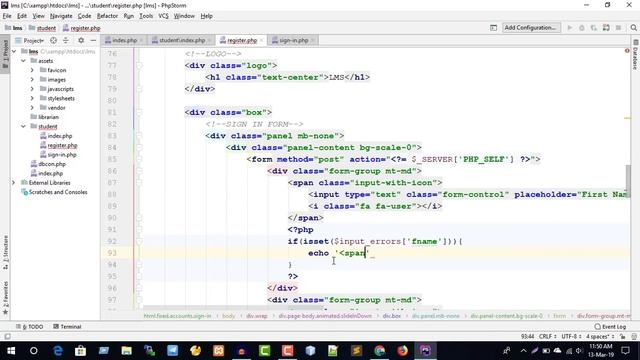Screen dimensions: 640x360
Task: Click the toolbar Stop square icon
Action: [x=618, y=28]
